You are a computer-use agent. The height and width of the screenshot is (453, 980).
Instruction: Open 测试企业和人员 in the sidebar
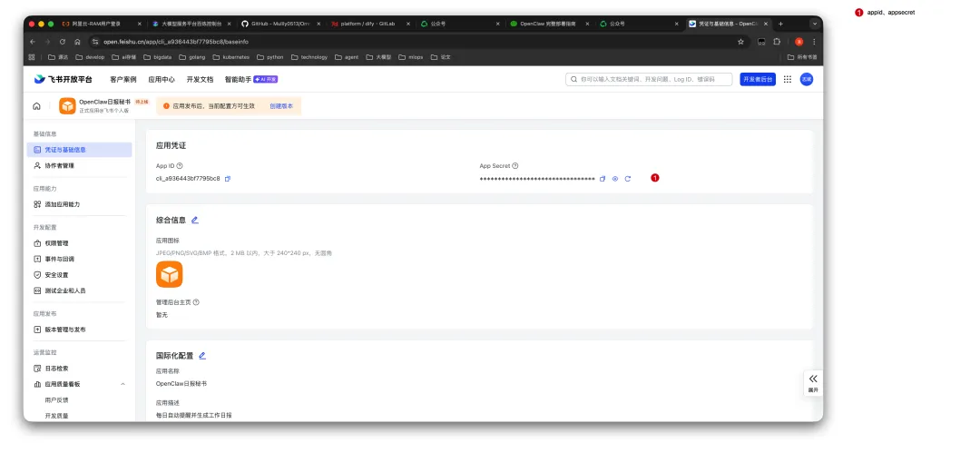click(x=79, y=291)
